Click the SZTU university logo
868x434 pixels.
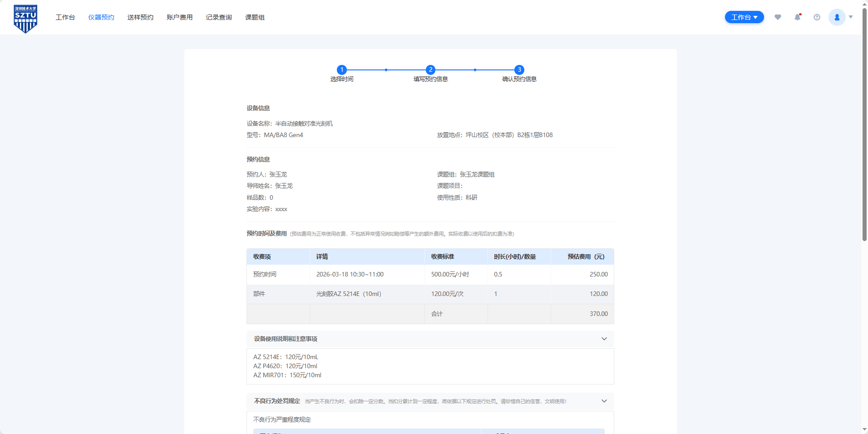point(25,18)
